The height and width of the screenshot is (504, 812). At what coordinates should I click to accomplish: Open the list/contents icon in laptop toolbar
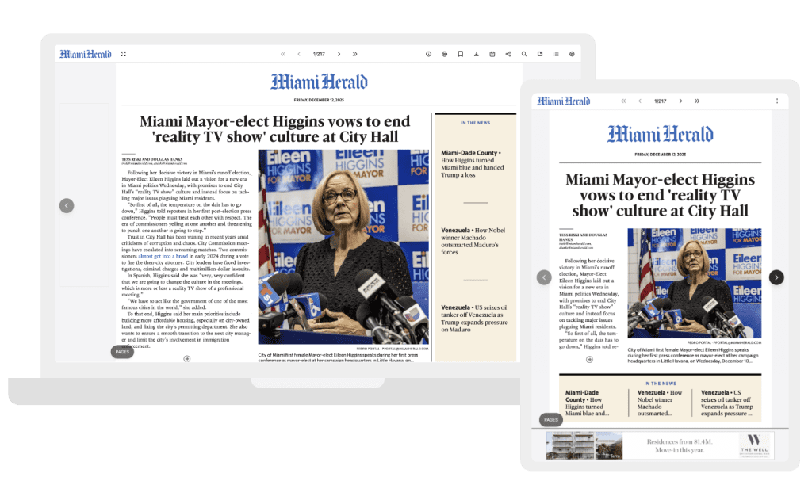556,54
